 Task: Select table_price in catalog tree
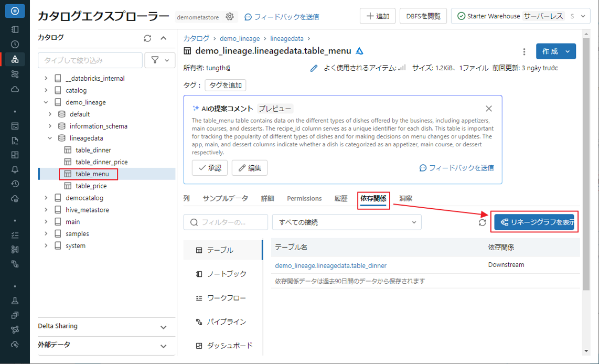(x=91, y=186)
